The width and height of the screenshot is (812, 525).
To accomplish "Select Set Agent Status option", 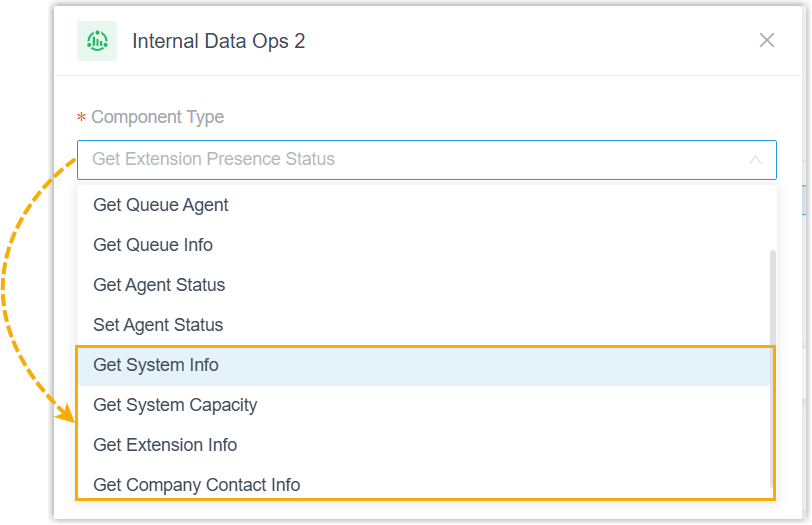I will [158, 325].
